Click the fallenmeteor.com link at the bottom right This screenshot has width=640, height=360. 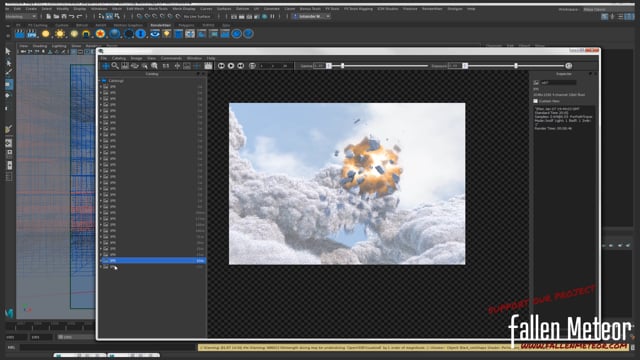tap(575, 347)
